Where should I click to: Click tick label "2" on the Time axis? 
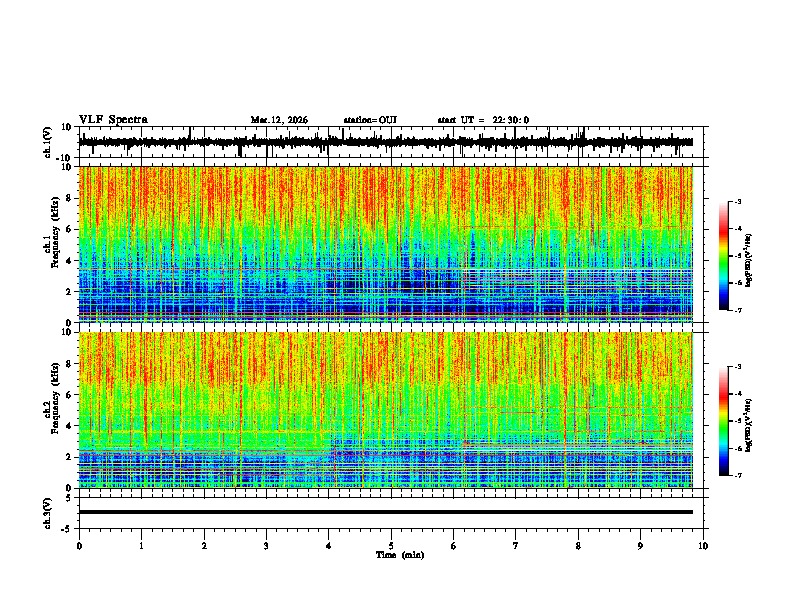[x=204, y=546]
